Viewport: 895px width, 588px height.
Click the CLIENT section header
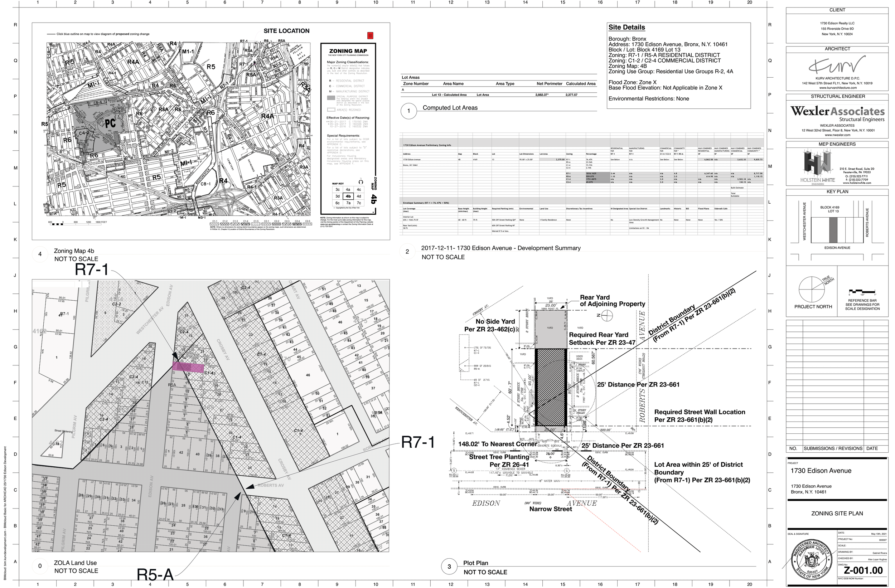pos(837,10)
